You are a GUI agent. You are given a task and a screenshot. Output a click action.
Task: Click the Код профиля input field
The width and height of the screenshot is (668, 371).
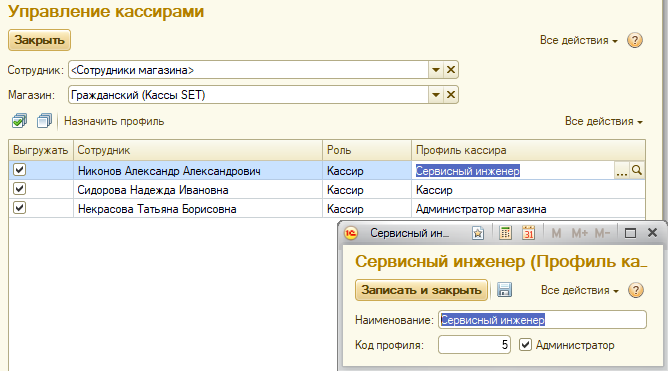(x=474, y=345)
